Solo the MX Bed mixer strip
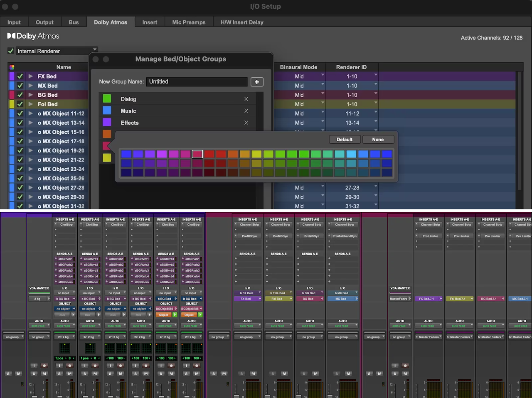 click(x=337, y=374)
